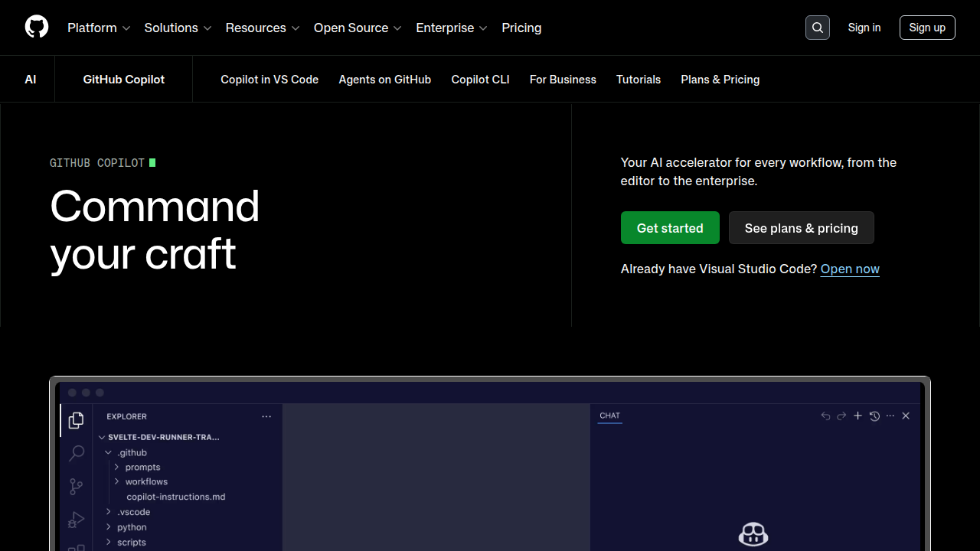The image size is (980, 551).
Task: Expand the Solutions dropdown menu
Action: point(178,28)
